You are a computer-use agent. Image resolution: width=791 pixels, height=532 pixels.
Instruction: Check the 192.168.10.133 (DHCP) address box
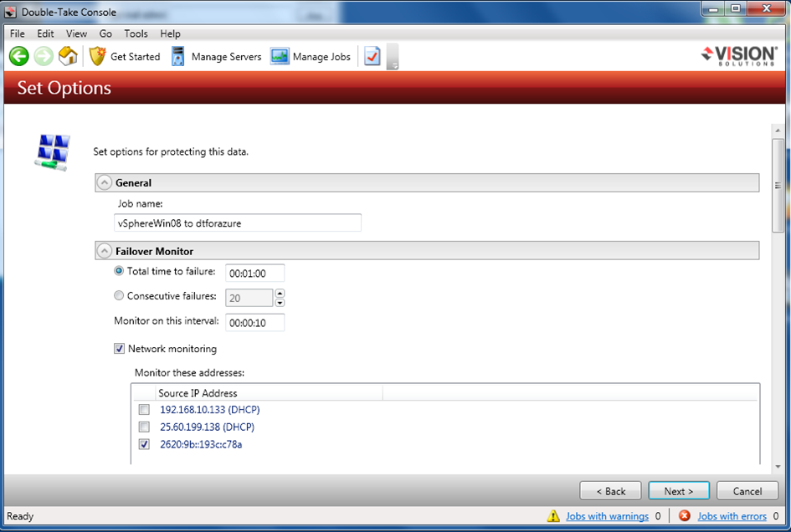point(144,410)
